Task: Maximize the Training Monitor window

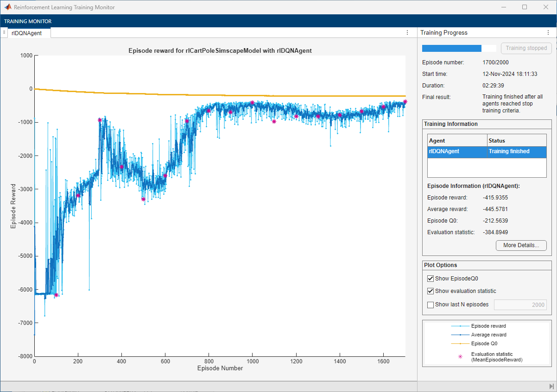Action: coord(524,7)
